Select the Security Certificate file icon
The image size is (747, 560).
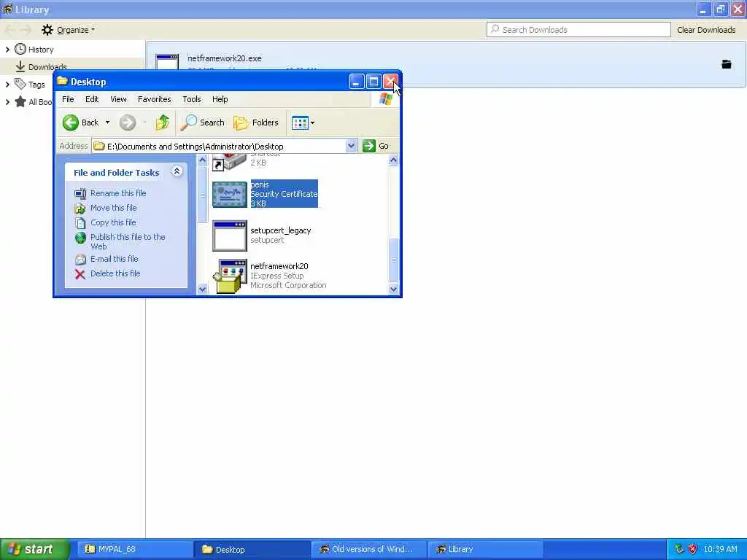point(230,194)
